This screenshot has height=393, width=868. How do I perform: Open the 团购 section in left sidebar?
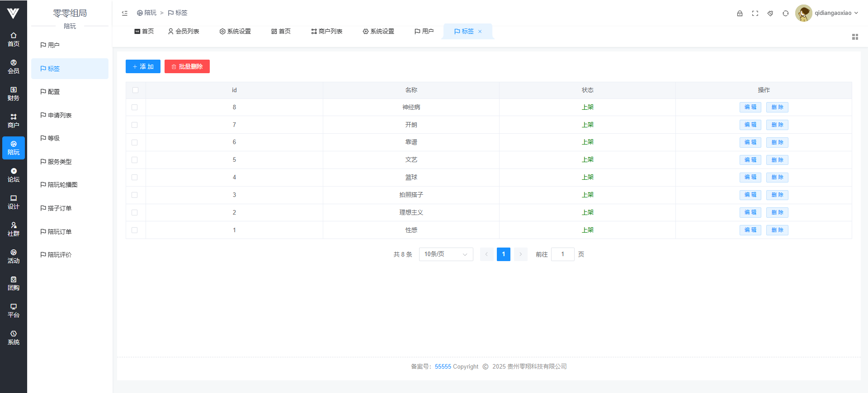tap(14, 283)
